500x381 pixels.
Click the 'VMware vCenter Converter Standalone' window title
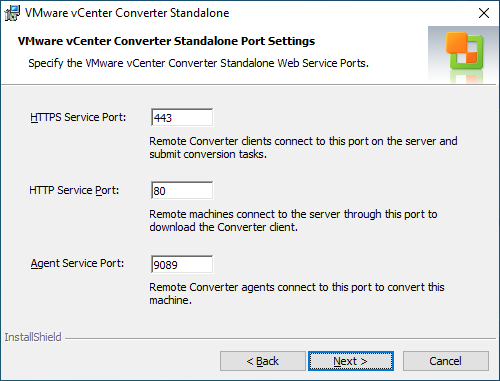(127, 13)
